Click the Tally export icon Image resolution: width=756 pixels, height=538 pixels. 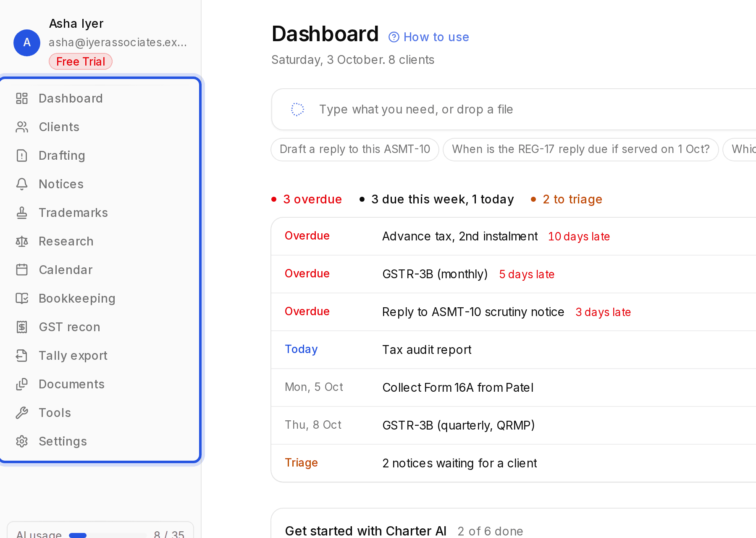point(22,356)
